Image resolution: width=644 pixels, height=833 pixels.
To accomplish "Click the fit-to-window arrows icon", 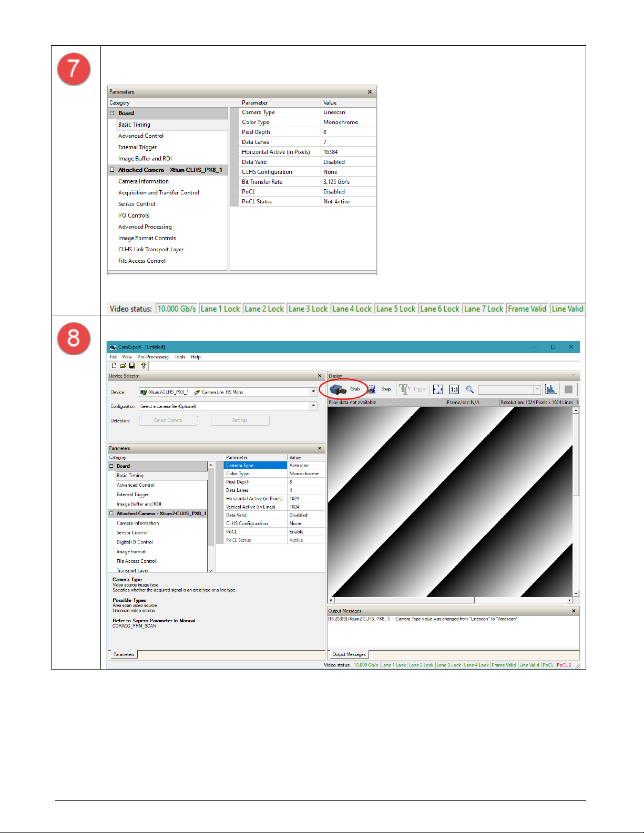I will tap(438, 389).
